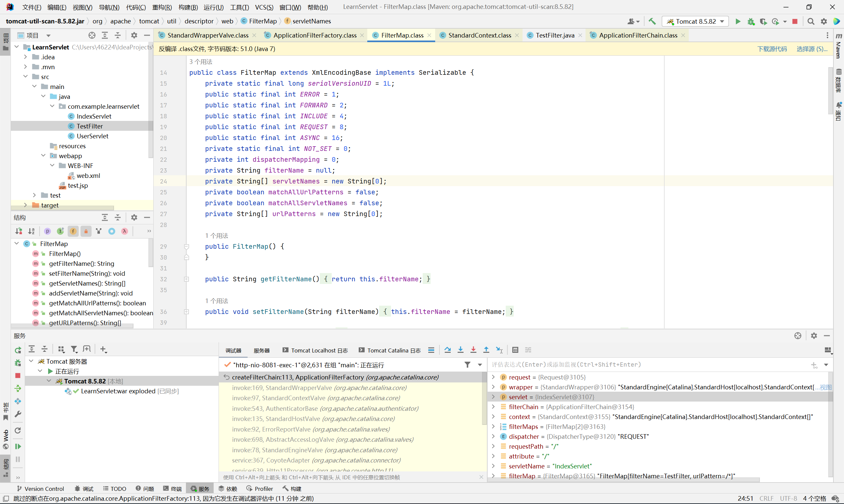The height and width of the screenshot is (504, 844).
Task: Expand folded getFilterName method body
Action: pos(186,279)
